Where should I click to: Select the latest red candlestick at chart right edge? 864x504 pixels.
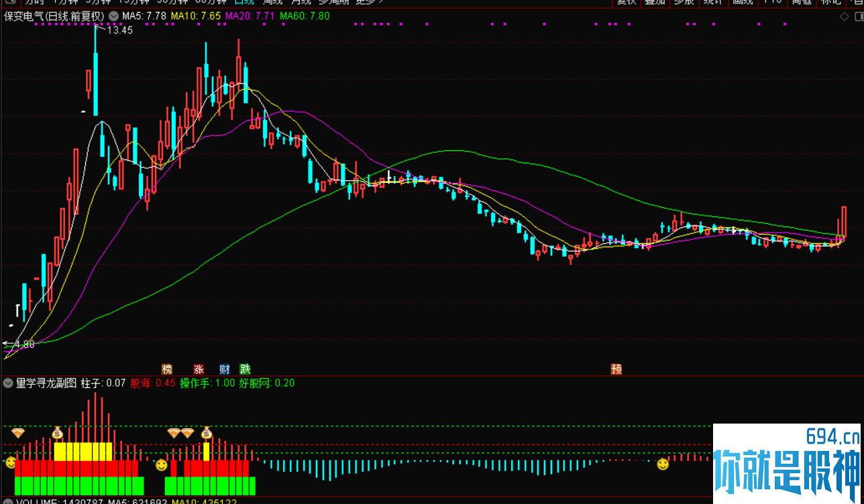click(843, 222)
